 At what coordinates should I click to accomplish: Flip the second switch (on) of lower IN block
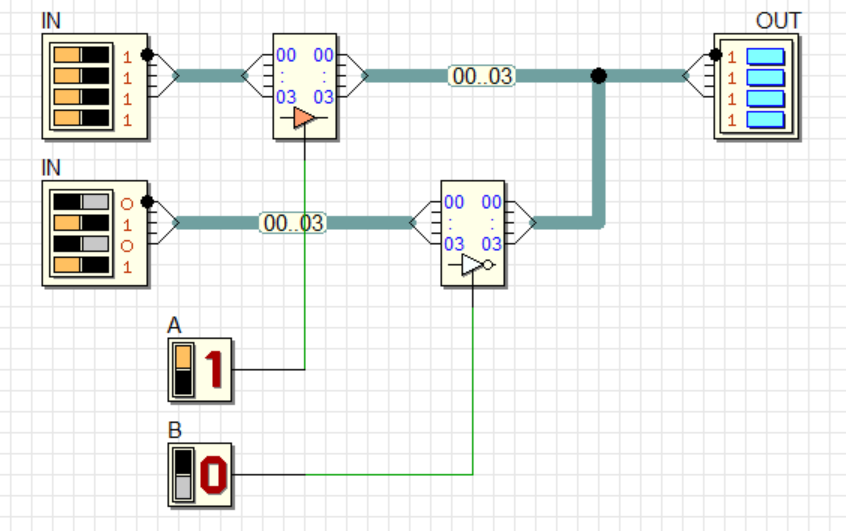pyautogui.click(x=81, y=223)
